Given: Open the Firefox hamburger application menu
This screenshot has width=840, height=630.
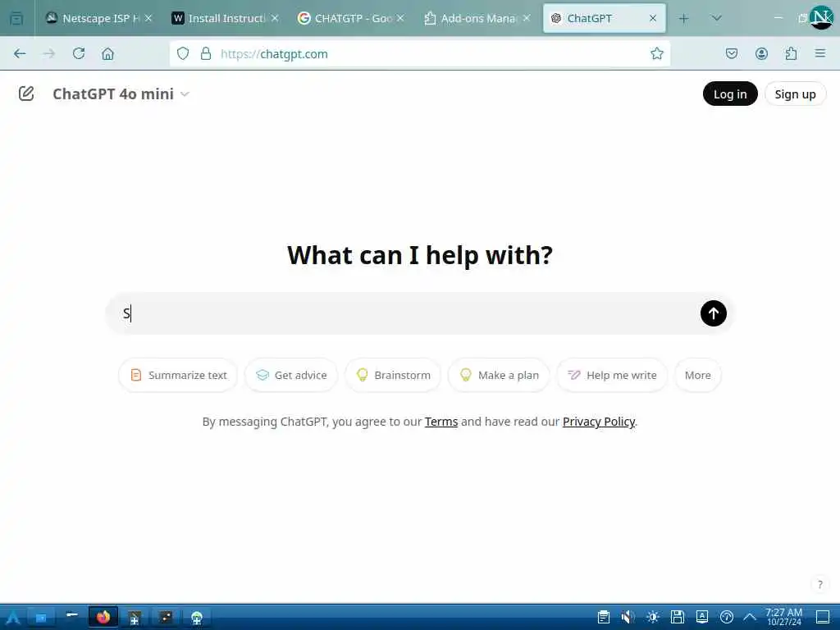Looking at the screenshot, I should click(x=820, y=53).
